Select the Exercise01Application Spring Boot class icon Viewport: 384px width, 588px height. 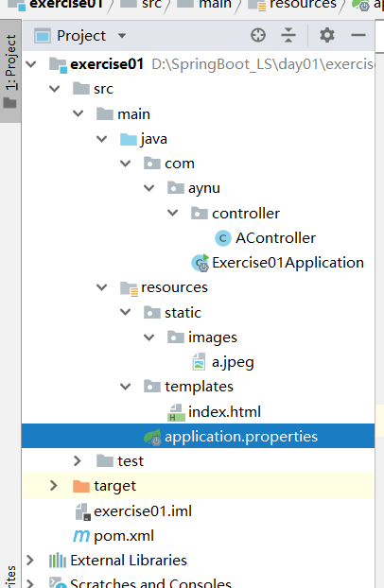tap(201, 263)
